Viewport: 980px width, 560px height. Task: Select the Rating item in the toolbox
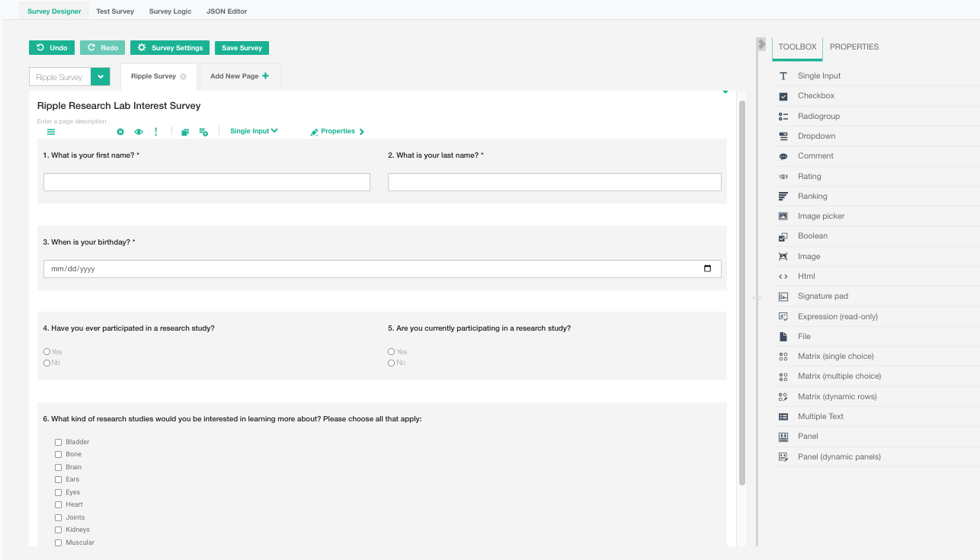coord(809,177)
